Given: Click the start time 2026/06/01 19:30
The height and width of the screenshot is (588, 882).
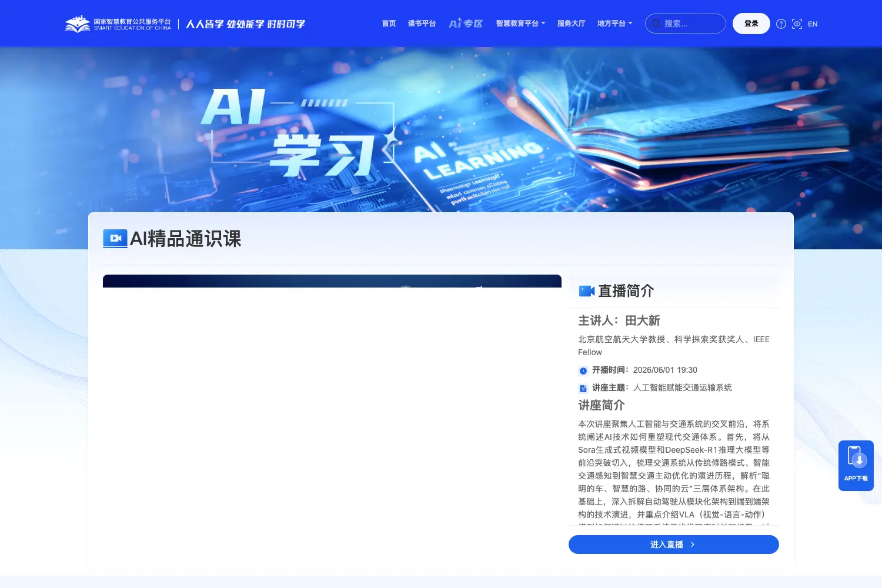Looking at the screenshot, I should [665, 370].
